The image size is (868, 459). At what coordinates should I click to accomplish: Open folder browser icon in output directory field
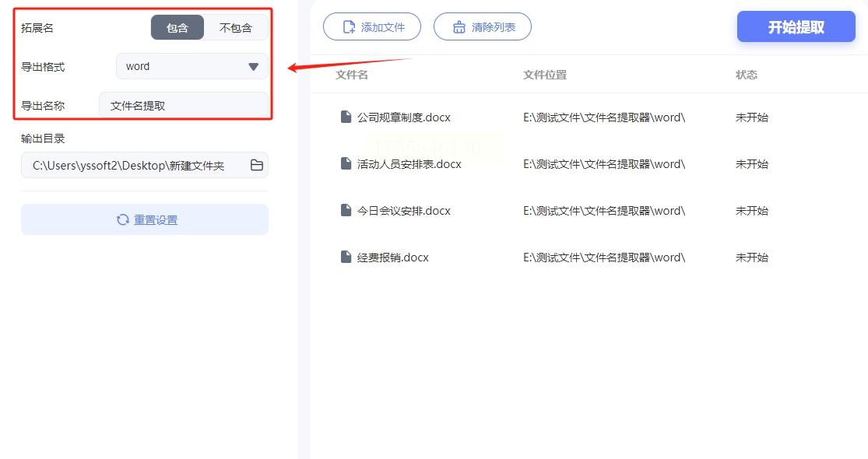(x=256, y=165)
